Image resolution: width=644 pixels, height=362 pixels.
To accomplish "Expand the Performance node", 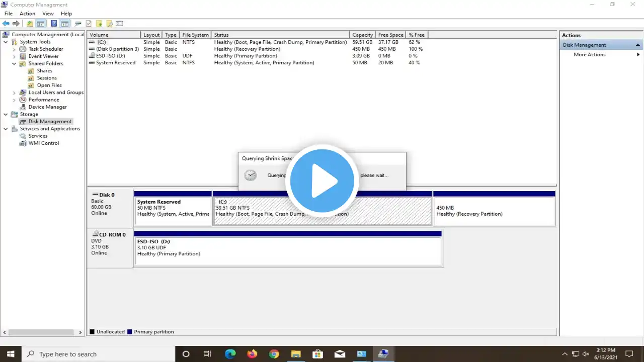I will [x=14, y=100].
